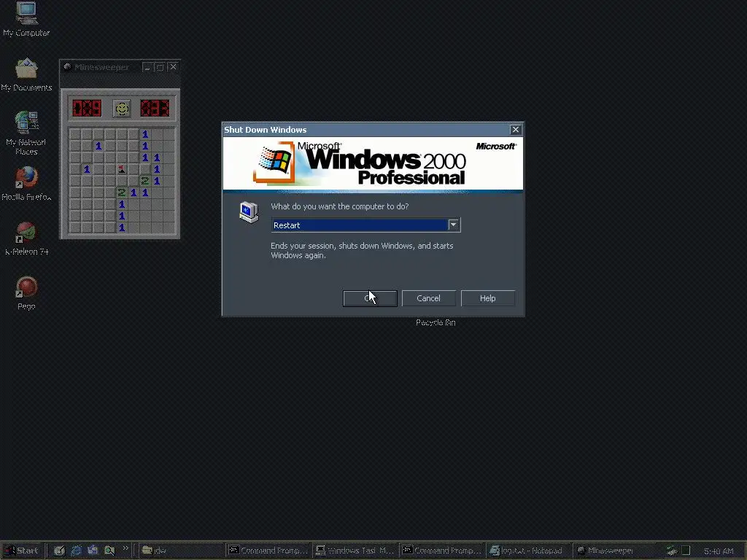Screen dimensions: 747x560
Task: Close the Shut Down Windows dialog
Action: point(515,130)
